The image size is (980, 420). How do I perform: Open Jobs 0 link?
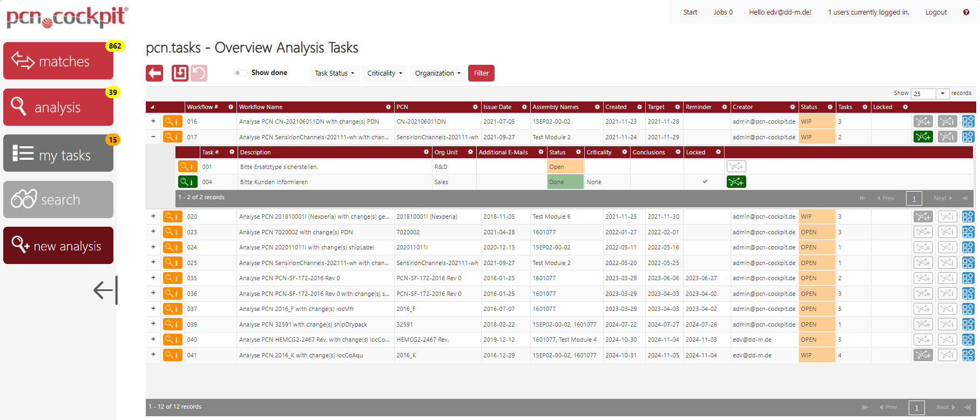click(x=723, y=12)
